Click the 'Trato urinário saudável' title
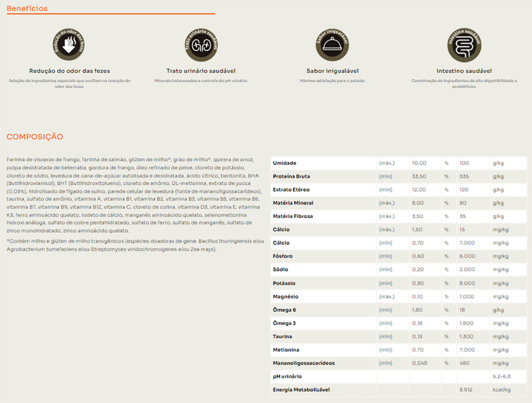 (x=201, y=71)
